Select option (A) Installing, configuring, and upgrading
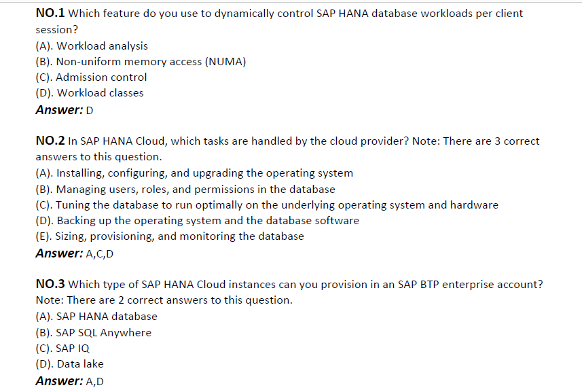Screen dimensions: 582x392 coord(194,173)
